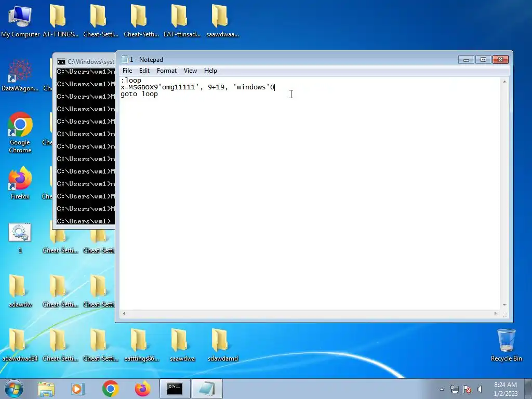Switch to the Command Prompt taskbar button
532x399 pixels.
(x=175, y=389)
